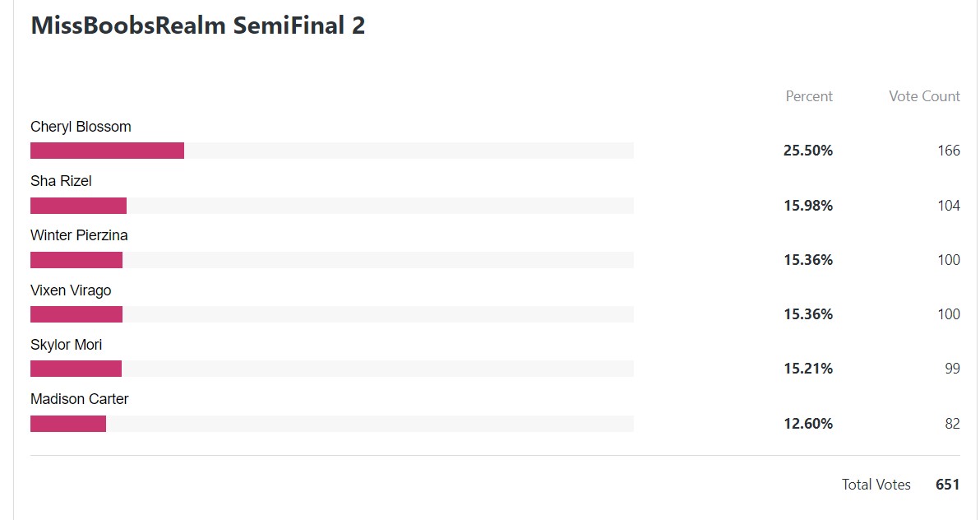
Task: Click the MissBoobsRealm SemiFinal 2 poll title
Action: [x=197, y=26]
